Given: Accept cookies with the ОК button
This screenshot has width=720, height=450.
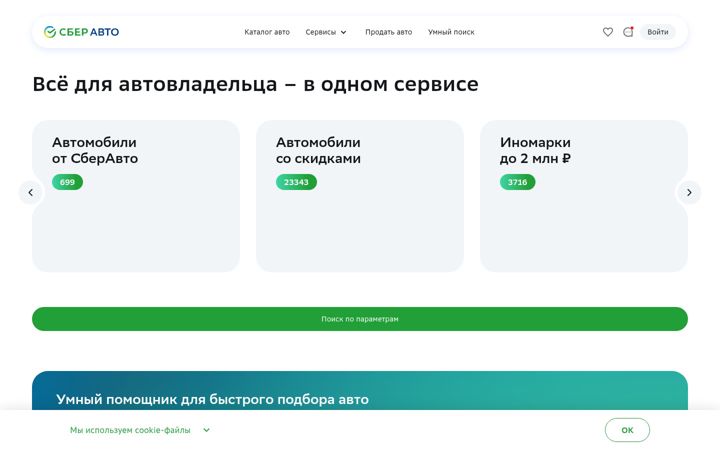Looking at the screenshot, I should point(627,430).
